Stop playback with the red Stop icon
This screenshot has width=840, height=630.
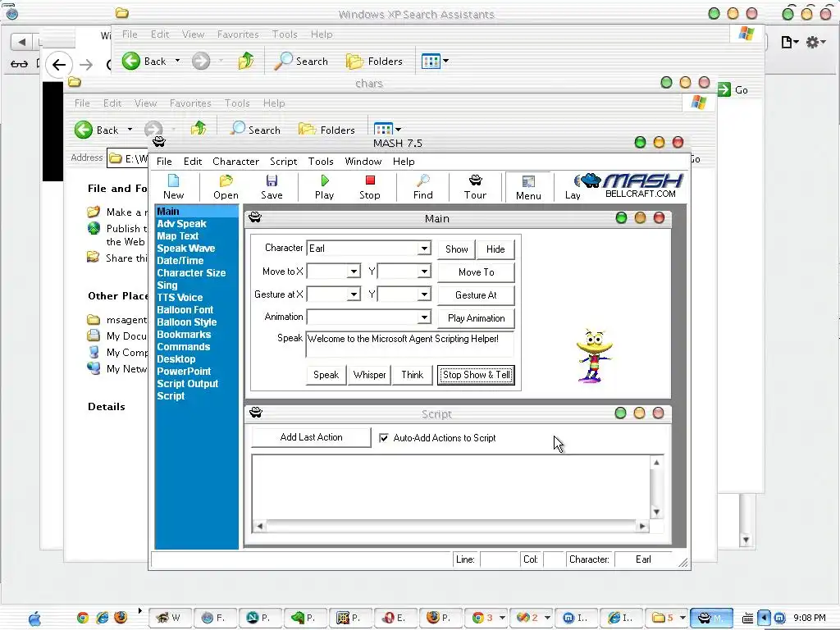(x=370, y=187)
